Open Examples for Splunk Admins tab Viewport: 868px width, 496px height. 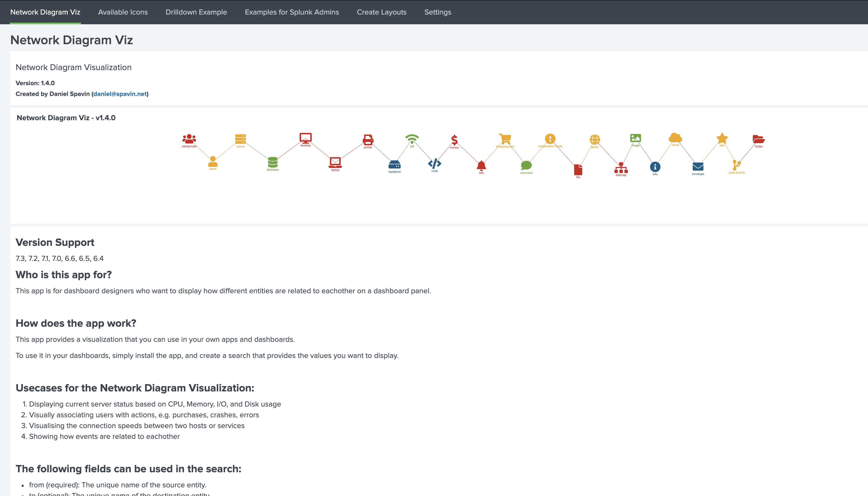pyautogui.click(x=292, y=12)
